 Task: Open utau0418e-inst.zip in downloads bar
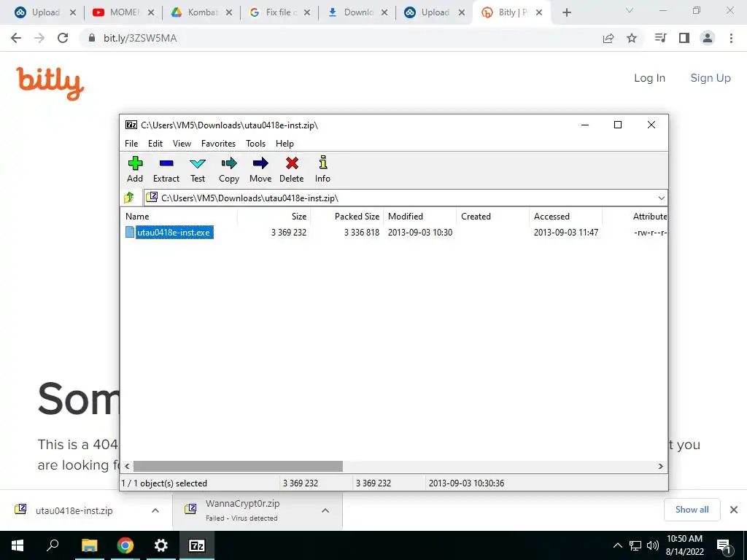[x=74, y=510]
